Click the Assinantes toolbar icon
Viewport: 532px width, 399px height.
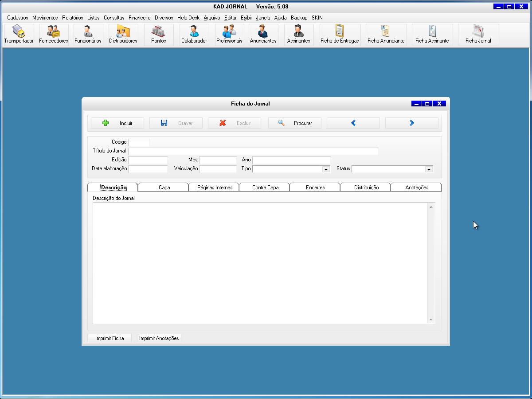298,35
